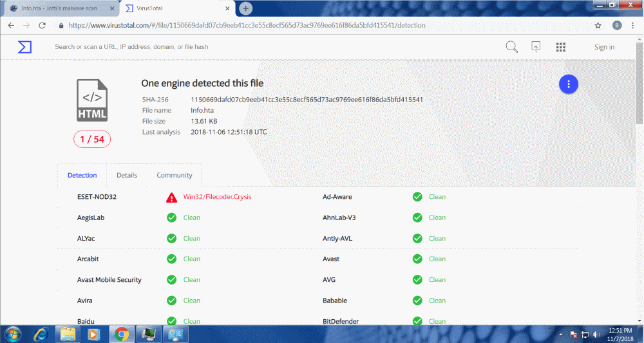Image resolution: width=644 pixels, height=343 pixels.
Task: Click red warning icon for ESET-NOD32
Action: coord(171,198)
